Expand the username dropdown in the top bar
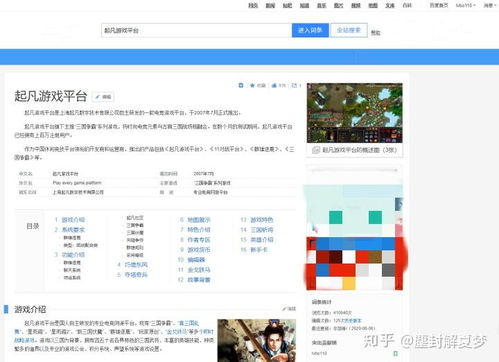Image resolution: width=499 pixels, height=362 pixels. click(466, 5)
